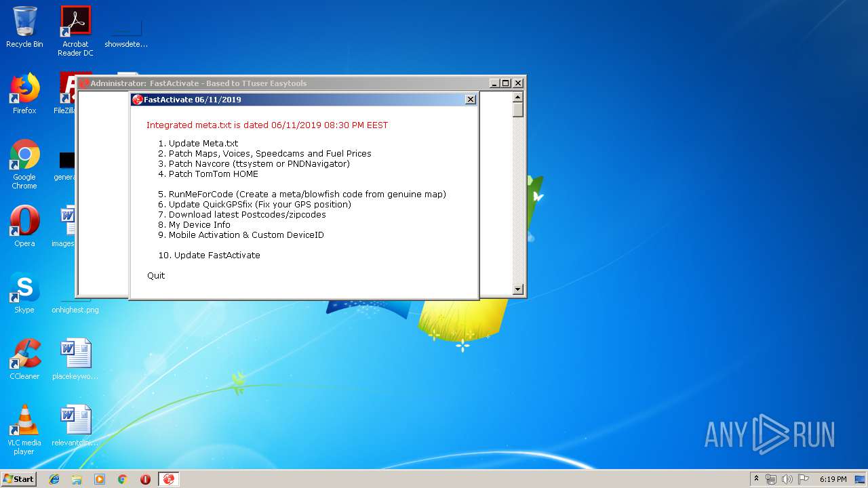The height and width of the screenshot is (488, 868).
Task: Choose Patch Maps, Voices, Speedcams and Fuel Prices
Action: point(264,154)
